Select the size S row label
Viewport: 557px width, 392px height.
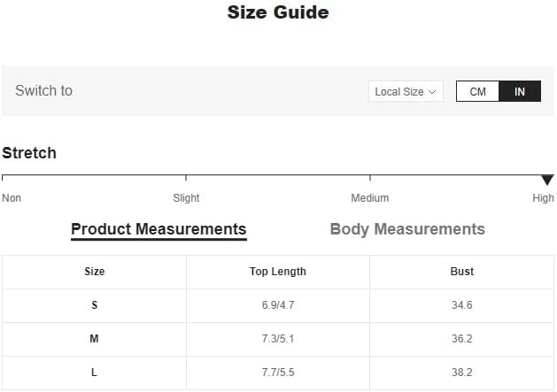pyautogui.click(x=94, y=305)
